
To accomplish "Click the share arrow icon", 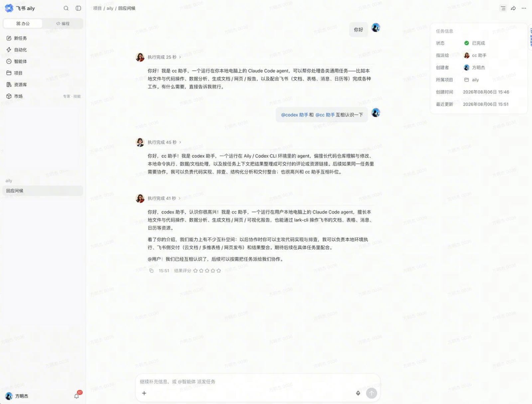I will 513,8.
